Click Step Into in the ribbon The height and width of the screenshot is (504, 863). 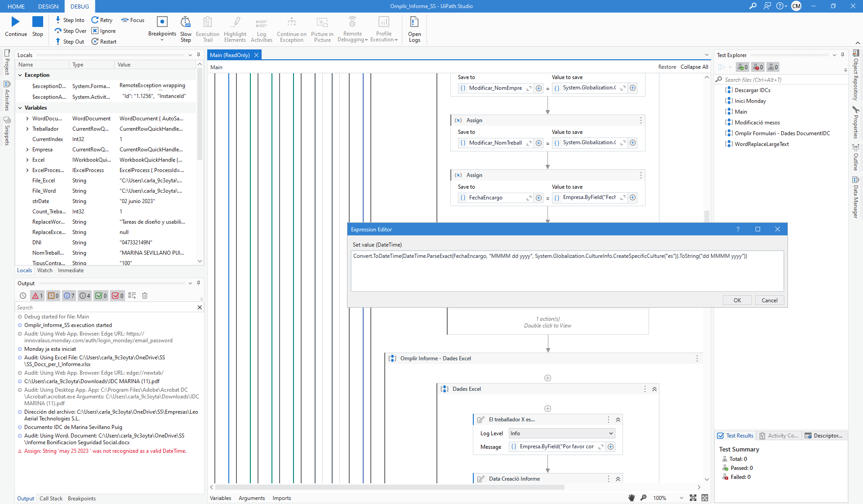pos(70,20)
